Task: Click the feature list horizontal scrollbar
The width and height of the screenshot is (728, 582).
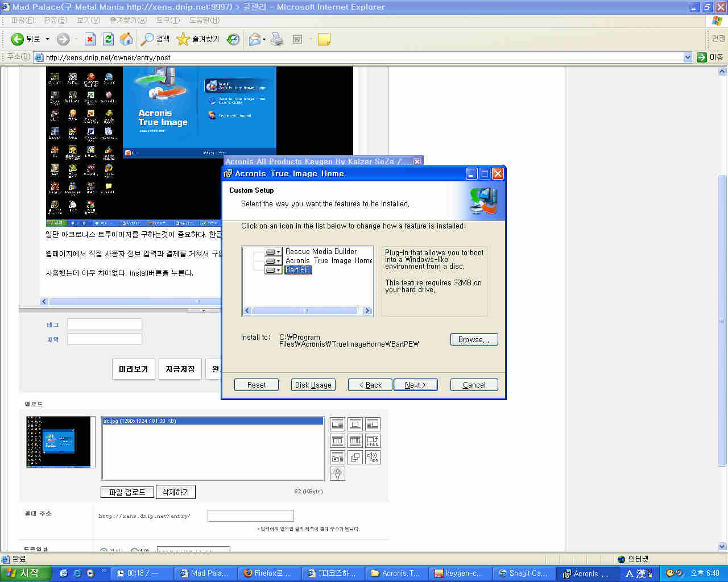Action: coord(307,311)
